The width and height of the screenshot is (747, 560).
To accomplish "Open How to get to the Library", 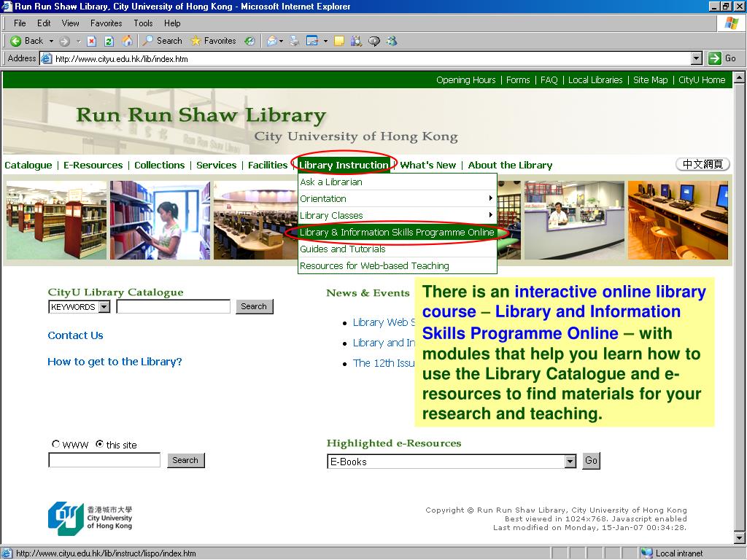I will point(115,362).
